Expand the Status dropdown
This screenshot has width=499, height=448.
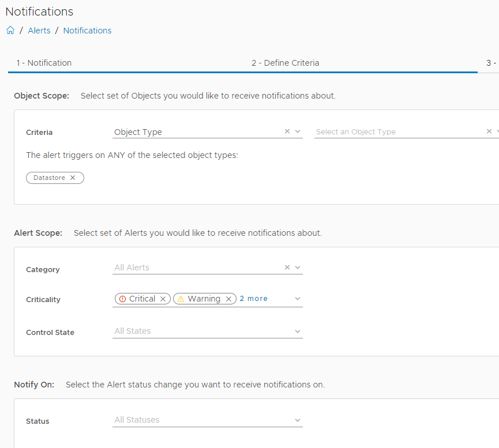pyautogui.click(x=298, y=420)
